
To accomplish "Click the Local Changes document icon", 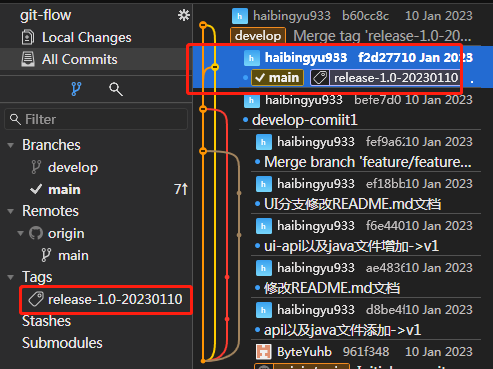I will [x=28, y=37].
